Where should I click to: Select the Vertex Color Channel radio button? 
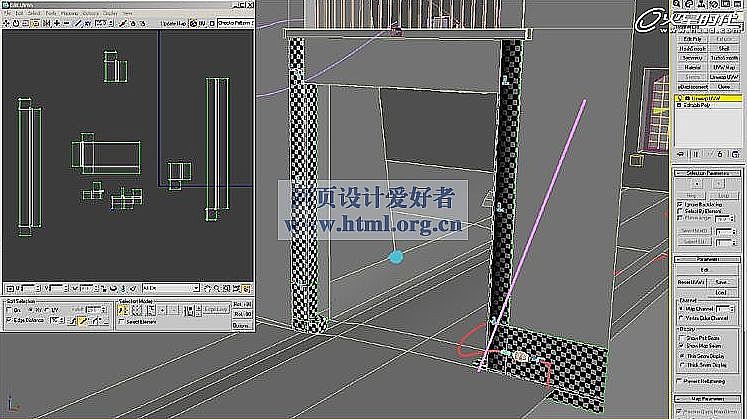[681, 318]
